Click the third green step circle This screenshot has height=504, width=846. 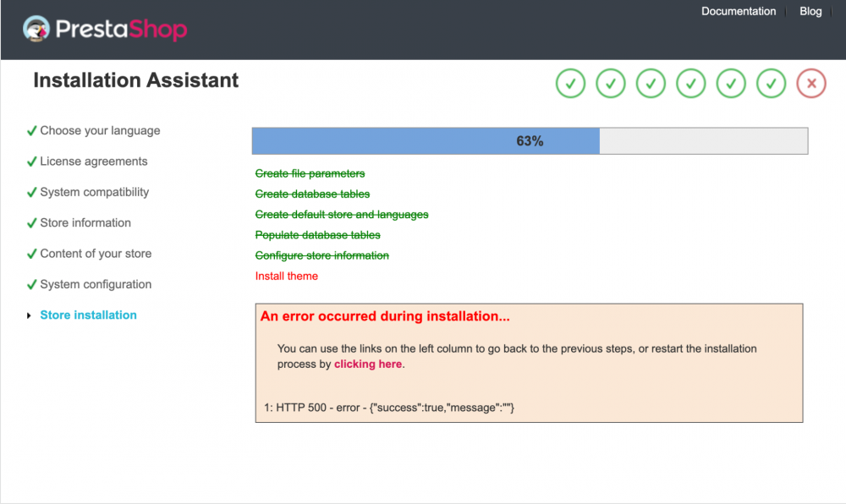tap(651, 84)
